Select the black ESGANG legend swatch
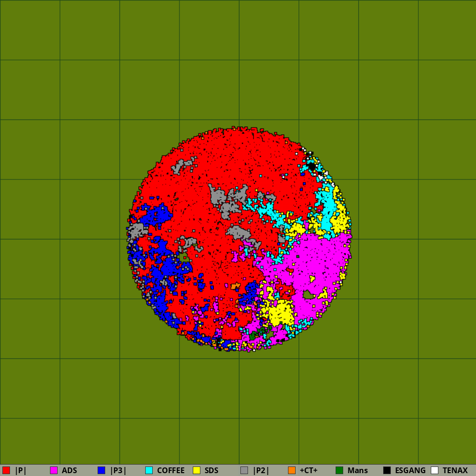This screenshot has height=476, width=476. coord(387,470)
